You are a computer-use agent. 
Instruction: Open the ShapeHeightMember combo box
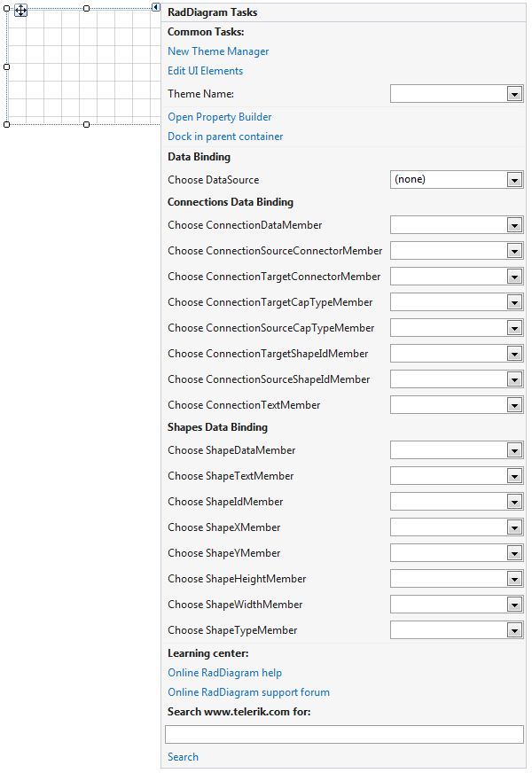515,578
